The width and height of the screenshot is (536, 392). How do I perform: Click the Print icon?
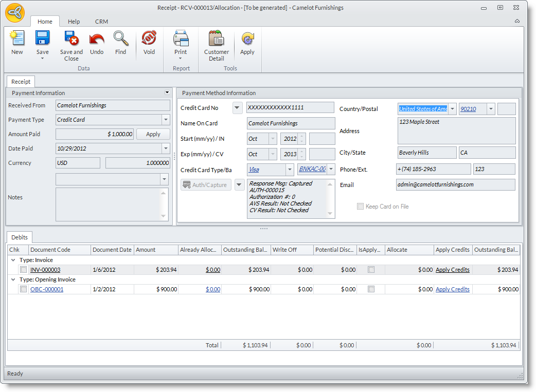point(181,39)
